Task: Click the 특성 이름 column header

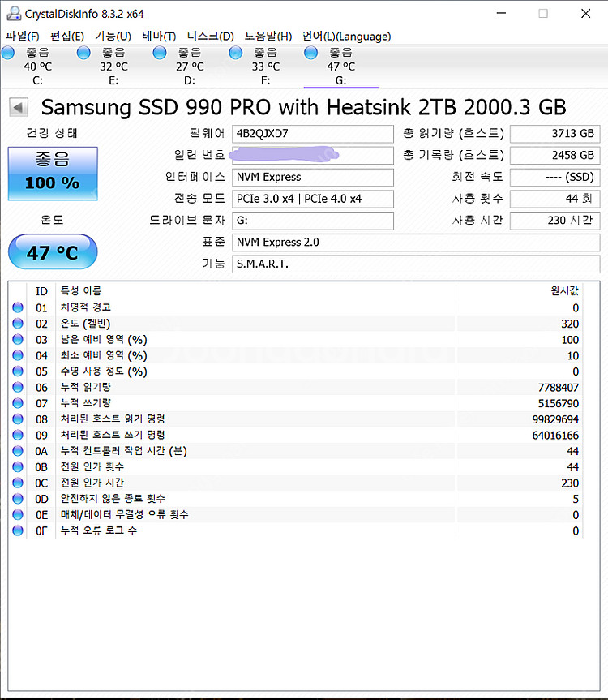Action: (81, 291)
